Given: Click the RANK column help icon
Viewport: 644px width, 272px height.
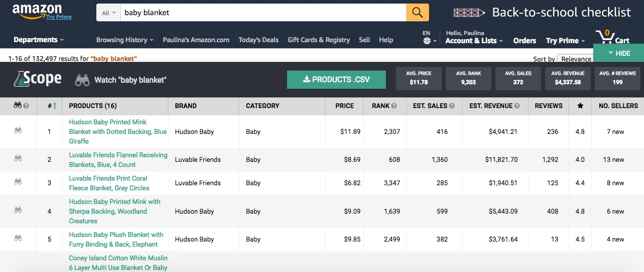Looking at the screenshot, I should [394, 106].
